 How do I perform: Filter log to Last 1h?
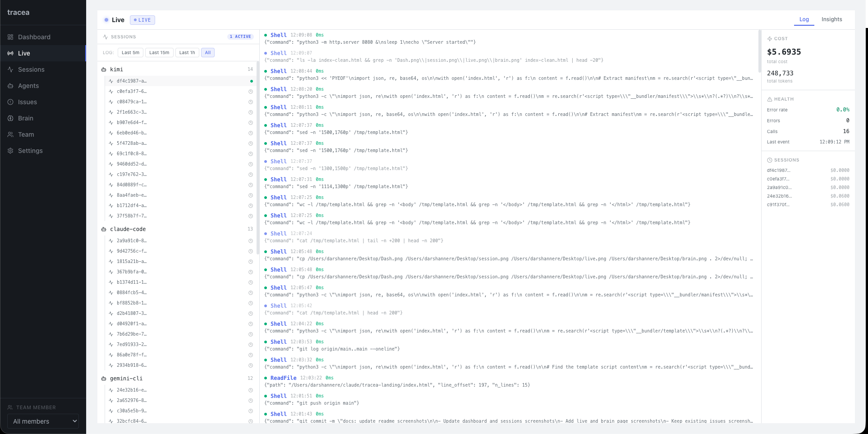(187, 53)
